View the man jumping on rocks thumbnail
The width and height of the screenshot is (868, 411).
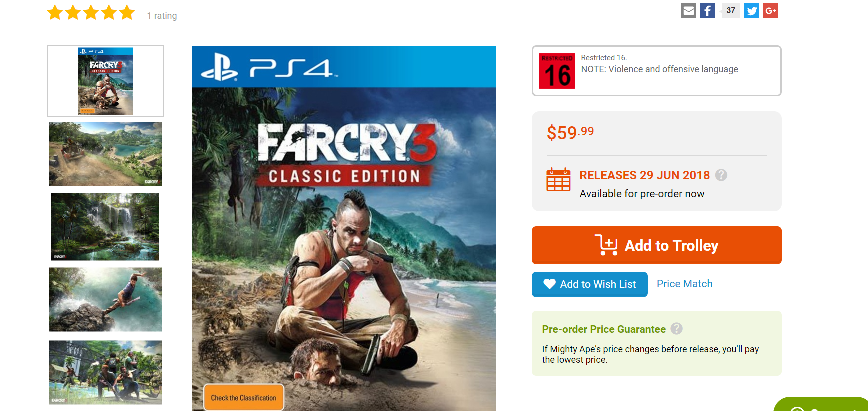point(105,299)
